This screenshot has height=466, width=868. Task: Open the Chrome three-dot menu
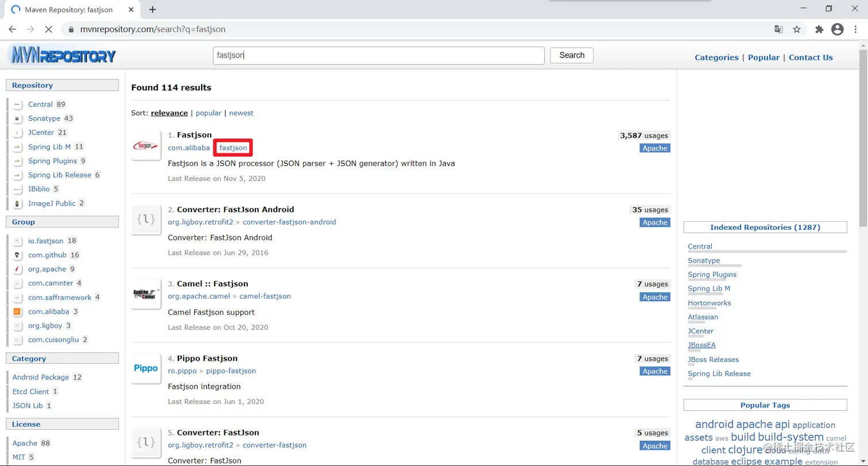coord(855,29)
